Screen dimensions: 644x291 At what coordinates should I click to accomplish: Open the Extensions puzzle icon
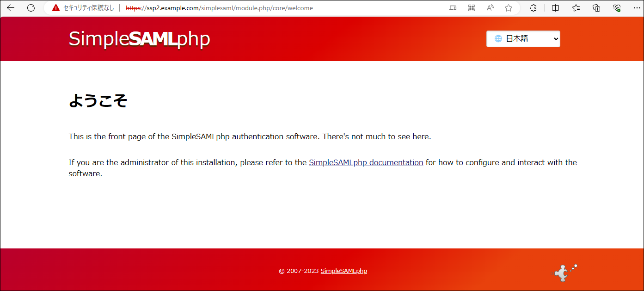(533, 8)
